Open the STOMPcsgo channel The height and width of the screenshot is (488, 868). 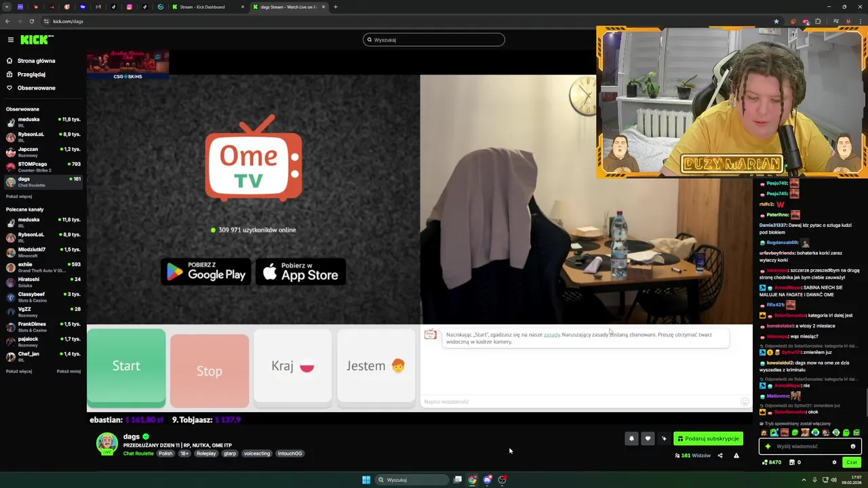(43, 167)
